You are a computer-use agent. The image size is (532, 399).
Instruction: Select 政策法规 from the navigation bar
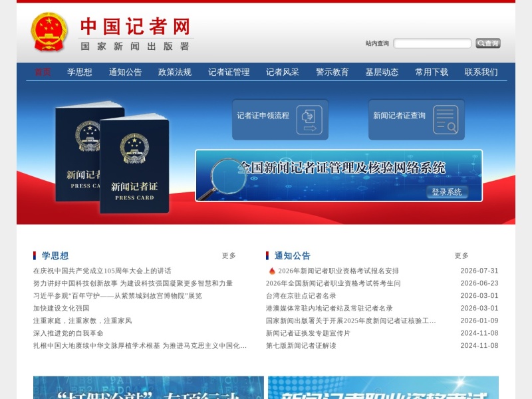point(175,72)
